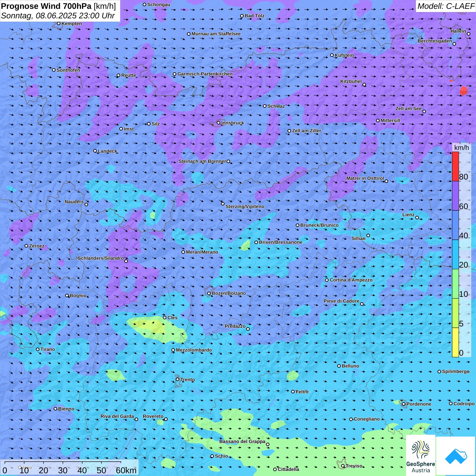Click the Murnau am Staffelsee label
The width and height of the screenshot is (476, 476).
[216, 34]
